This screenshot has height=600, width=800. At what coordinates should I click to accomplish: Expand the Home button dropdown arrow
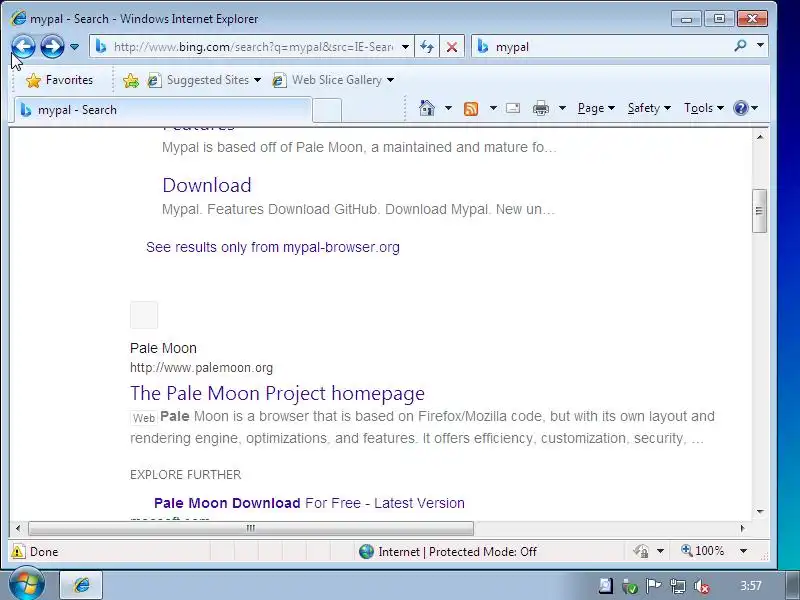448,108
